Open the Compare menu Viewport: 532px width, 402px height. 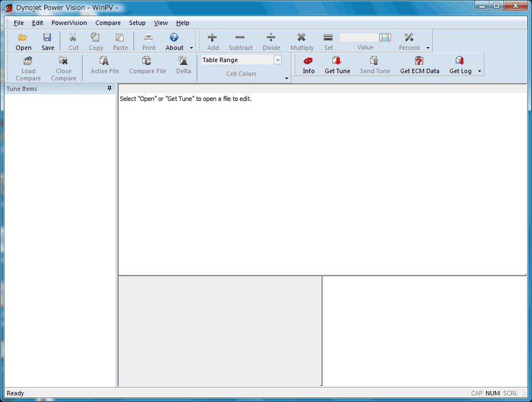coord(108,23)
